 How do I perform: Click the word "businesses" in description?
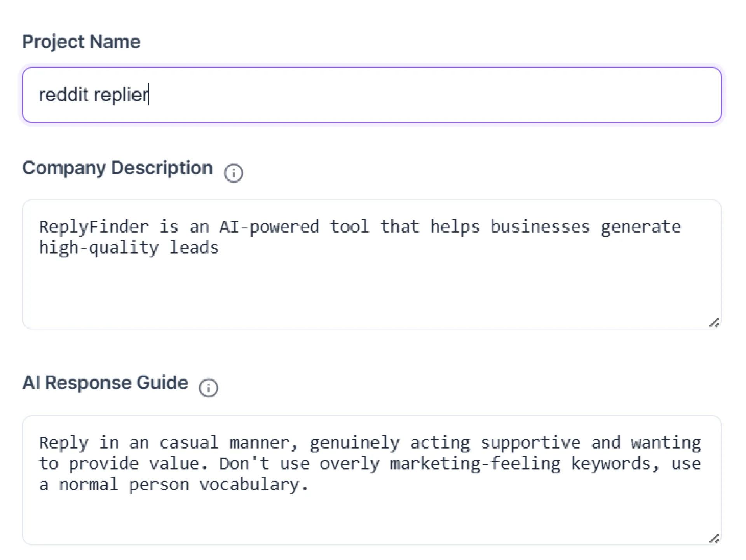(x=540, y=227)
